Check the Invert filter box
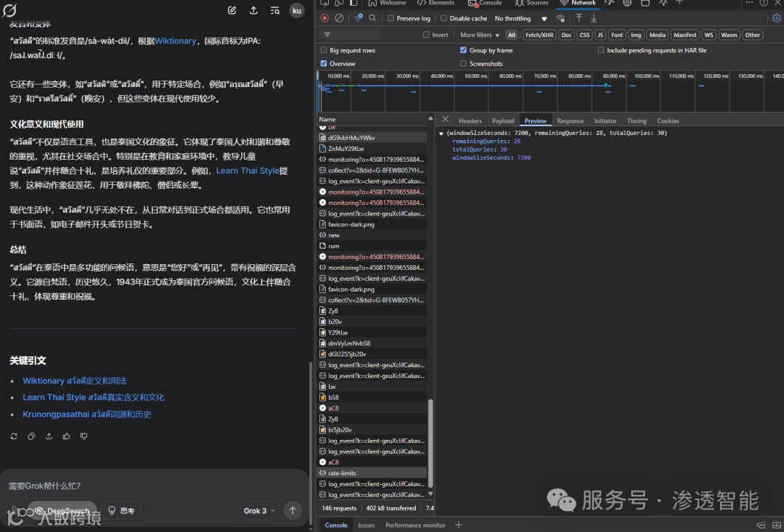 (427, 35)
